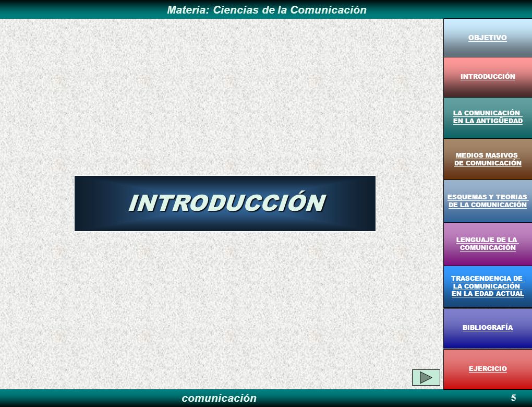Click slide number 5 in footer
This screenshot has height=407, width=532.
513,398
